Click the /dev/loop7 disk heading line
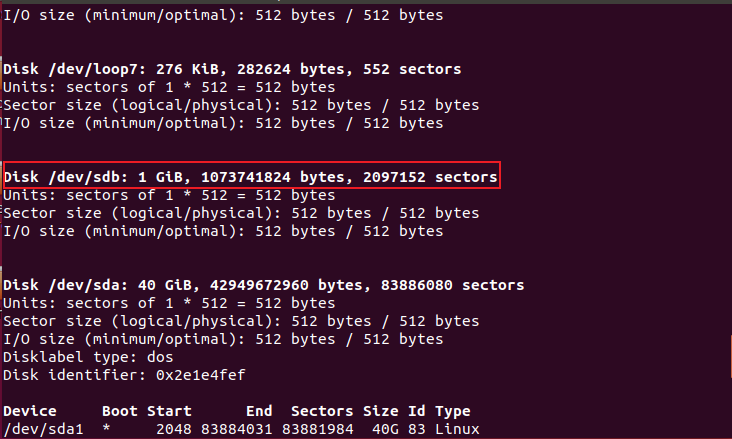 click(x=232, y=69)
